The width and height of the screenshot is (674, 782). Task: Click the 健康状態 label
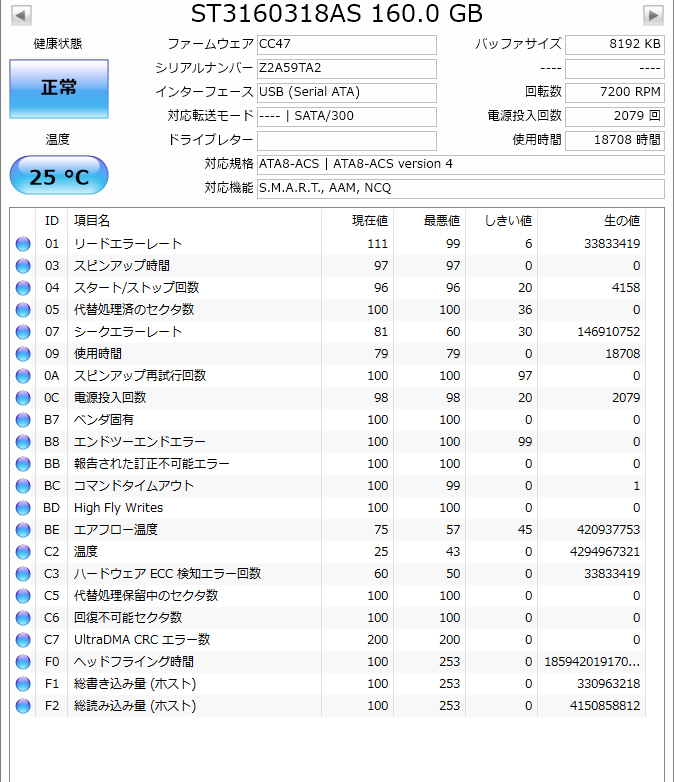point(58,44)
